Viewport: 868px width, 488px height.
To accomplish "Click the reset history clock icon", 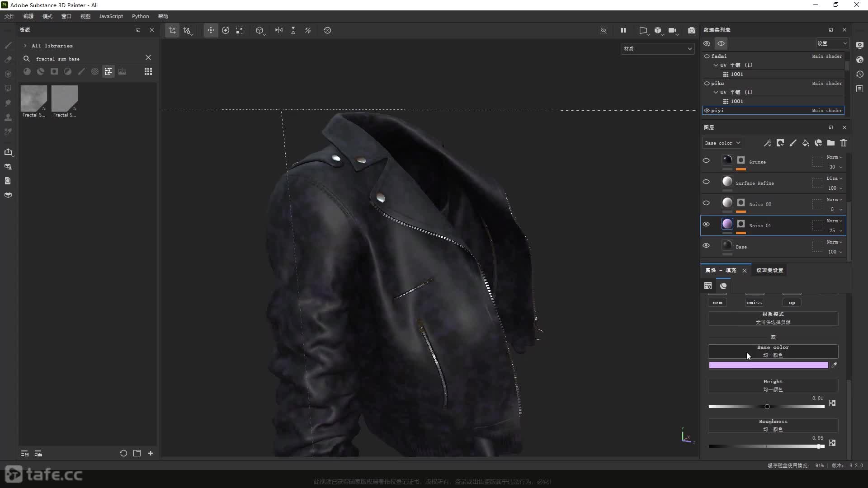I will click(327, 30).
